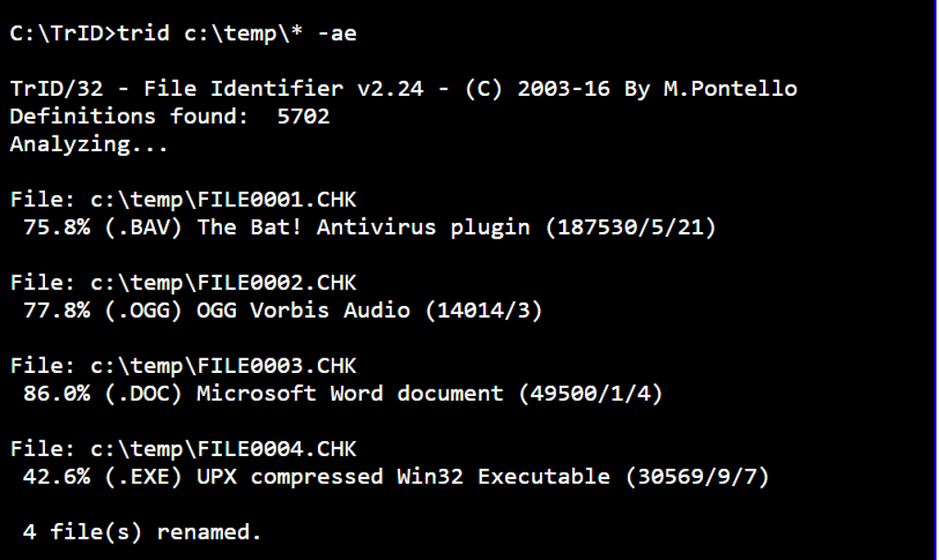Image resolution: width=940 pixels, height=560 pixels.
Task: Click the 77.8% match percentage
Action: tap(56, 310)
